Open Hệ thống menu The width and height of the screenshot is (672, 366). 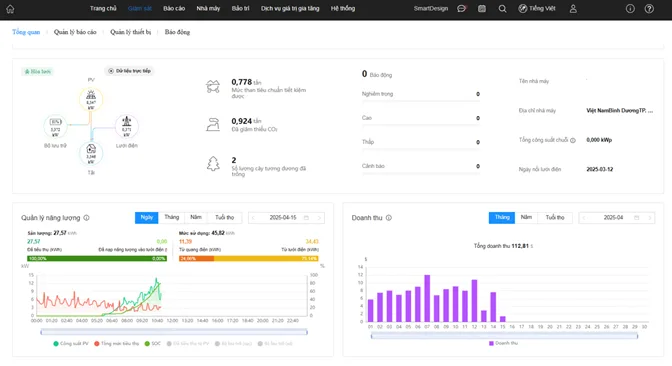(x=343, y=9)
